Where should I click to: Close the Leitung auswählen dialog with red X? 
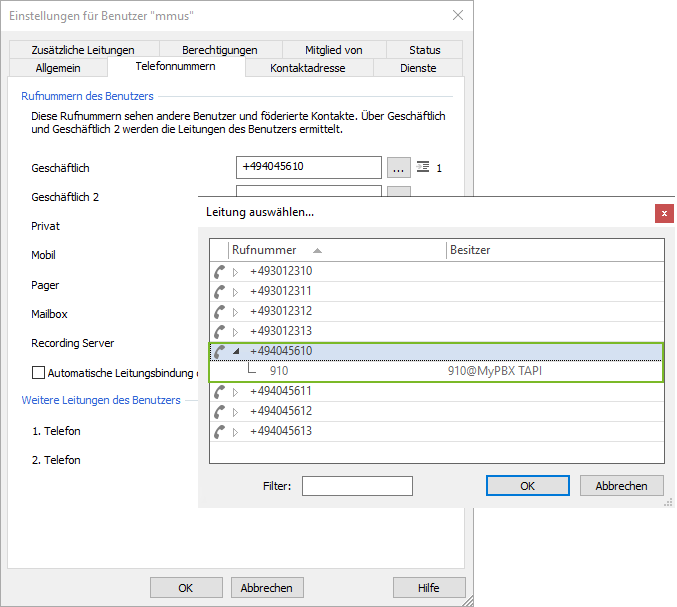coord(663,213)
